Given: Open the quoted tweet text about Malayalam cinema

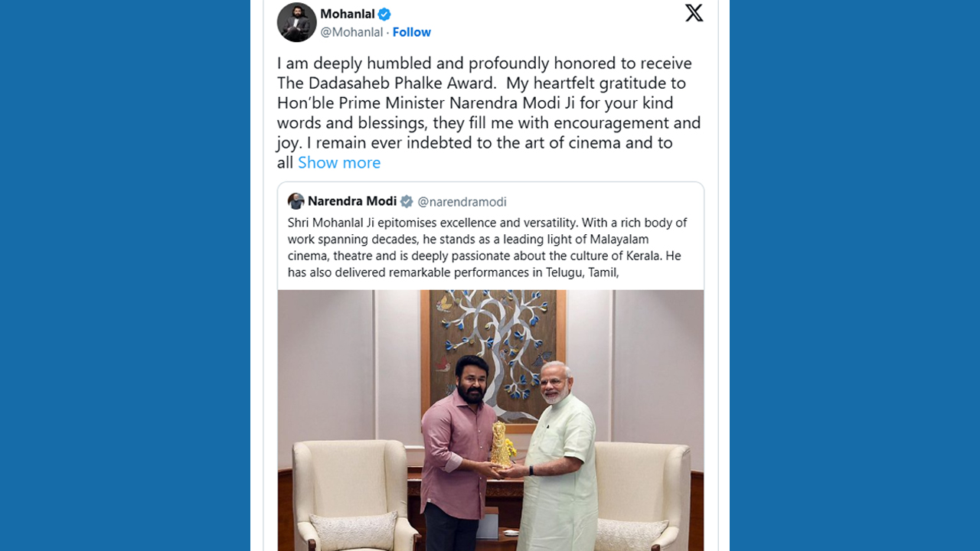Looking at the screenshot, I should click(487, 247).
